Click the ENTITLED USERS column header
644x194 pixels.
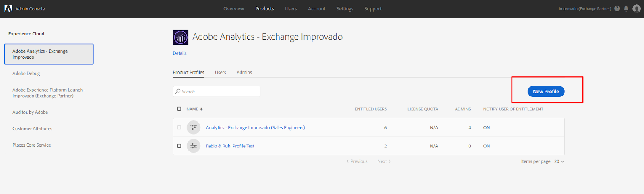pos(371,109)
